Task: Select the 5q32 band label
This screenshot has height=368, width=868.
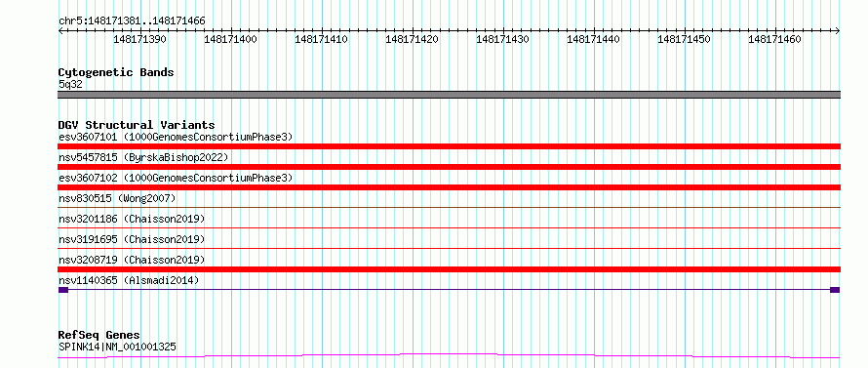Action: [70, 84]
